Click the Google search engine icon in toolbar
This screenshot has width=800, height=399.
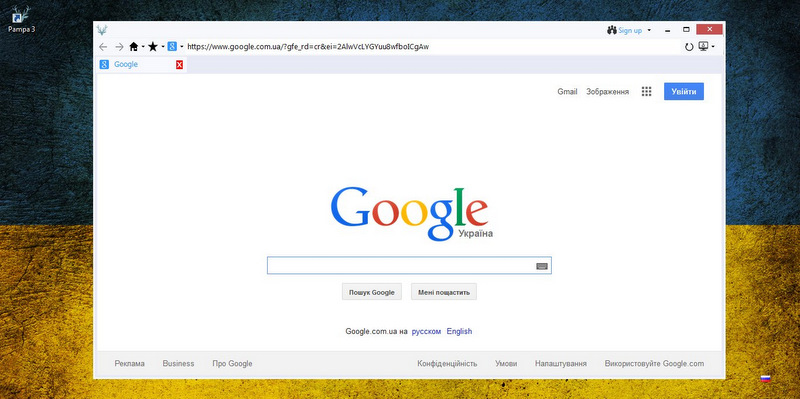click(x=172, y=47)
